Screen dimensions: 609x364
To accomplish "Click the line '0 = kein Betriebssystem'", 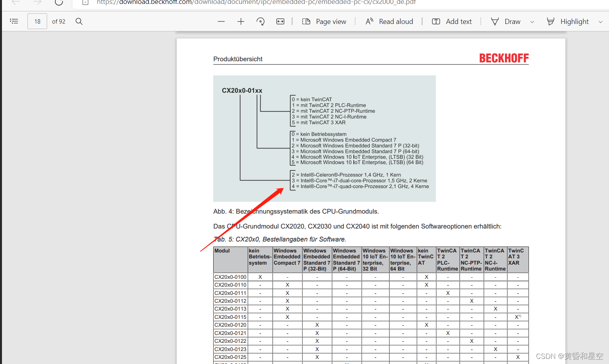I will (319, 134).
